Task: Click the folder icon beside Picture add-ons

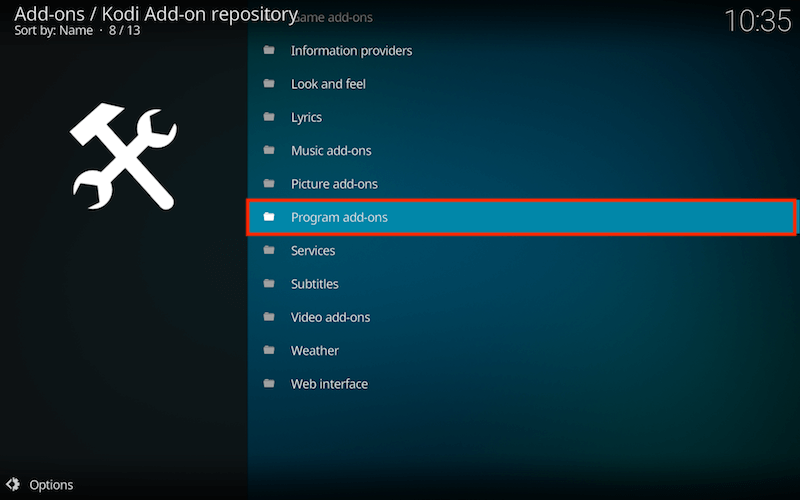Action: [269, 183]
